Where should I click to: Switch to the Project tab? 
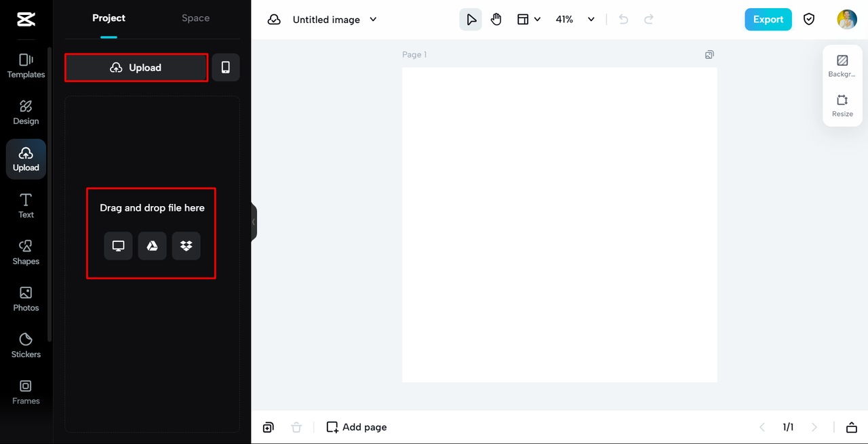pyautogui.click(x=108, y=18)
